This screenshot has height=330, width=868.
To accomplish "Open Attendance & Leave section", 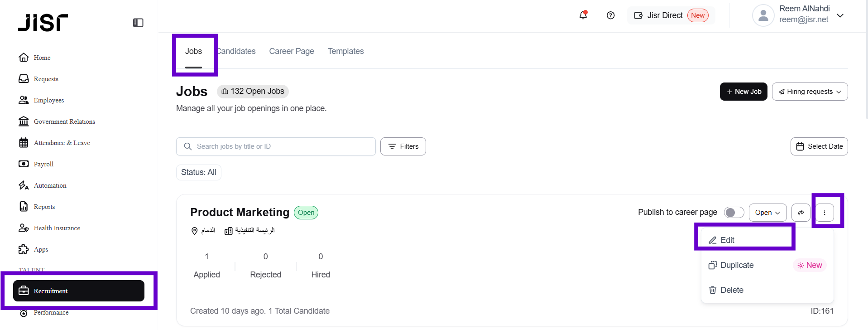I will pos(62,143).
